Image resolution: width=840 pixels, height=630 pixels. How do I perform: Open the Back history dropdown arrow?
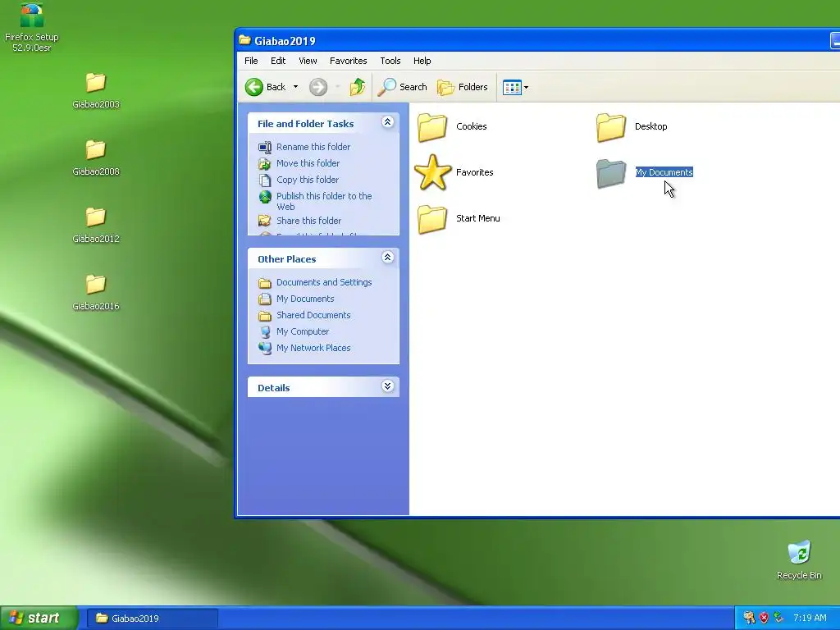point(295,87)
